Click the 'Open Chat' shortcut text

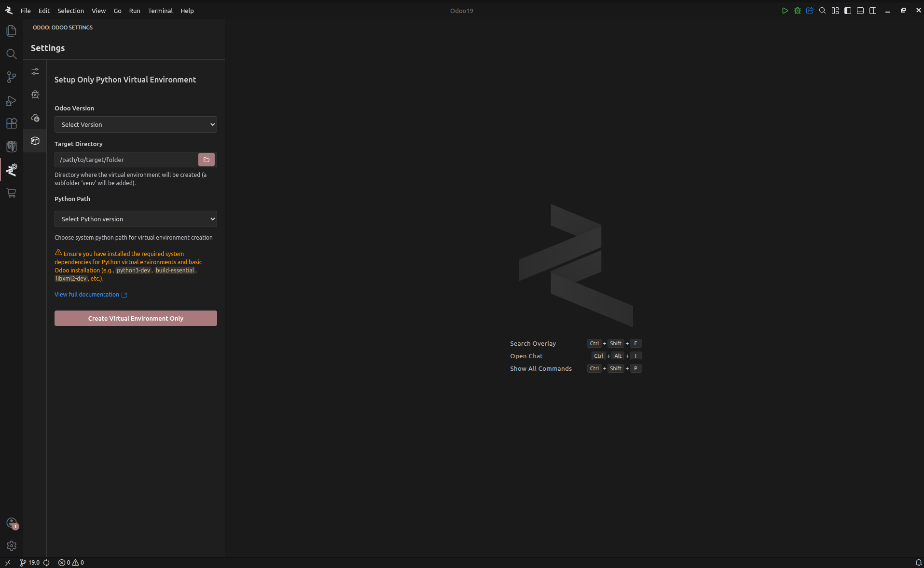526,356
